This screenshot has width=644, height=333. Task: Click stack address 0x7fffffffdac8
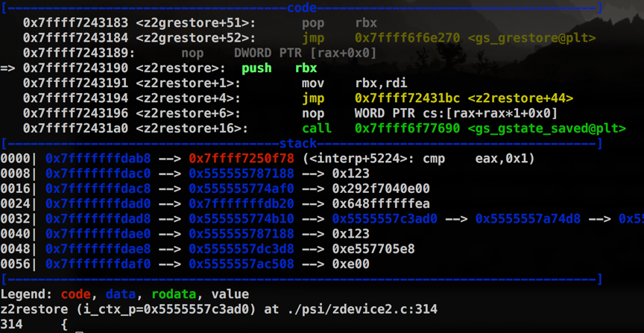coord(98,189)
